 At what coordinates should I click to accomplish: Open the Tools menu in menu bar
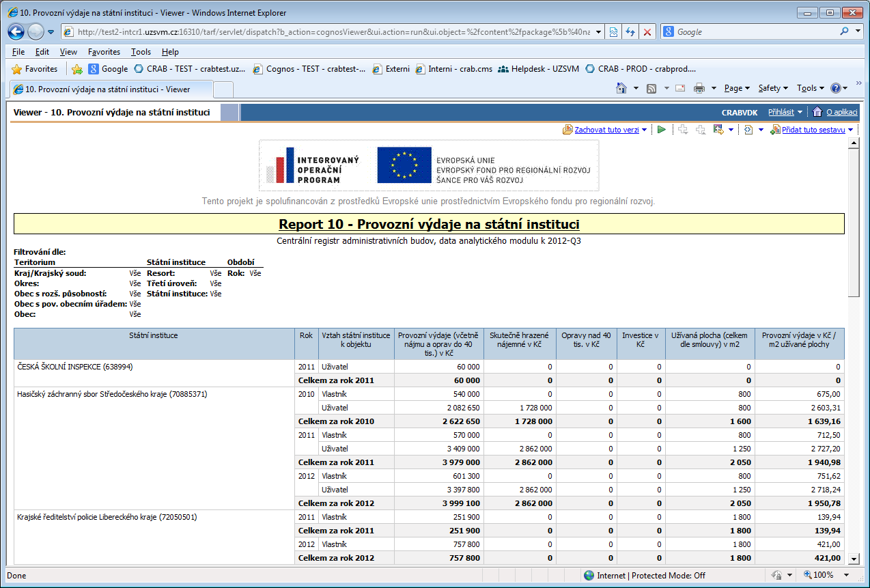click(x=141, y=52)
